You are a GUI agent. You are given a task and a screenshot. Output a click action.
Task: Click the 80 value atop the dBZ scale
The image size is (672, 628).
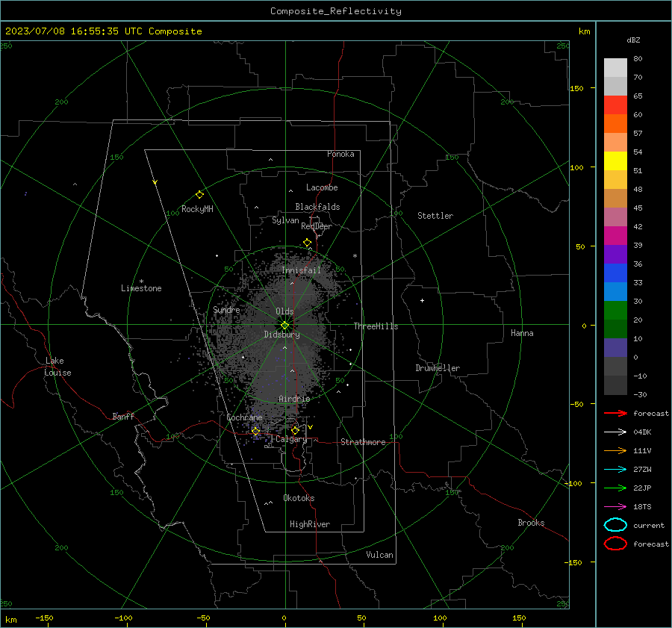pos(638,59)
